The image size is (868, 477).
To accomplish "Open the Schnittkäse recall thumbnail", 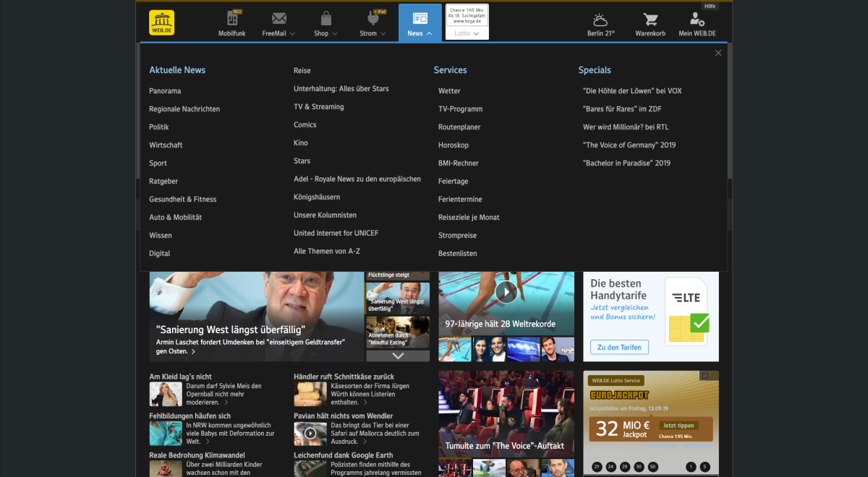I will [310, 394].
